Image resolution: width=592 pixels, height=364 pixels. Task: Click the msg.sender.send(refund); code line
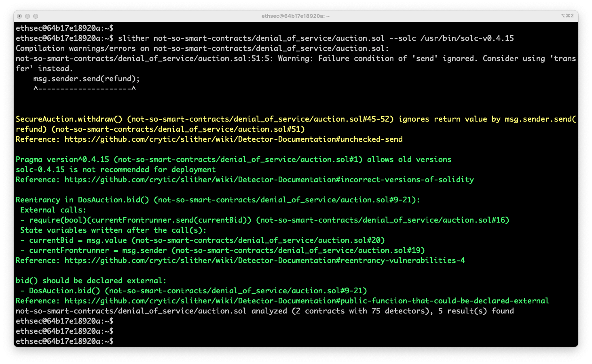coord(87,79)
